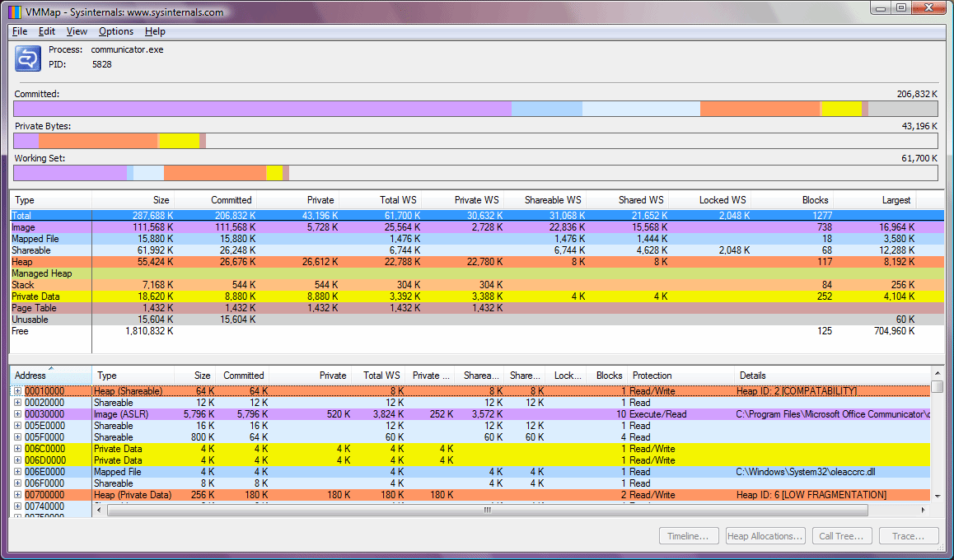Click the purple Image segment in Committed bar
954x560 pixels.
[262, 109]
